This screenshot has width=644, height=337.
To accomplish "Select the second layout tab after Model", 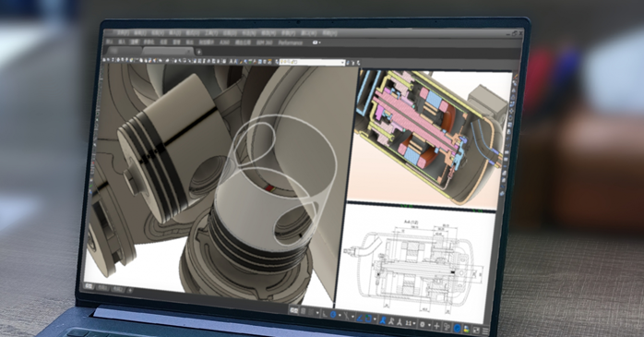I will [x=118, y=290].
